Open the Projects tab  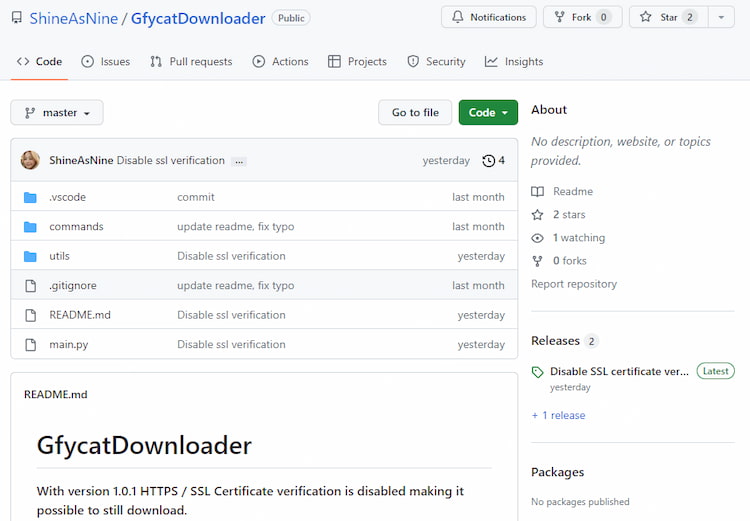357,62
